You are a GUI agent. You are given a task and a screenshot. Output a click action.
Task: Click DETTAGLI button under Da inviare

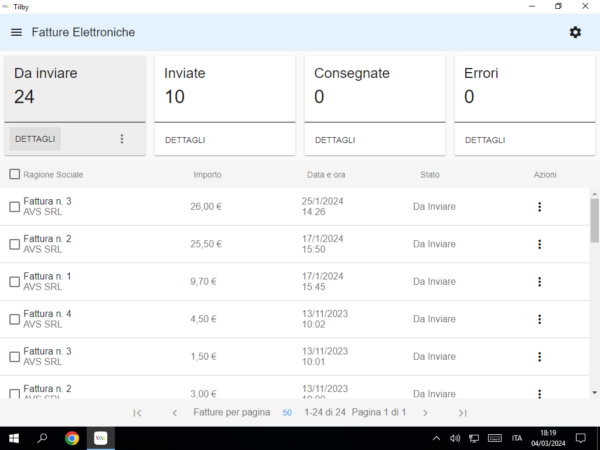(x=35, y=139)
